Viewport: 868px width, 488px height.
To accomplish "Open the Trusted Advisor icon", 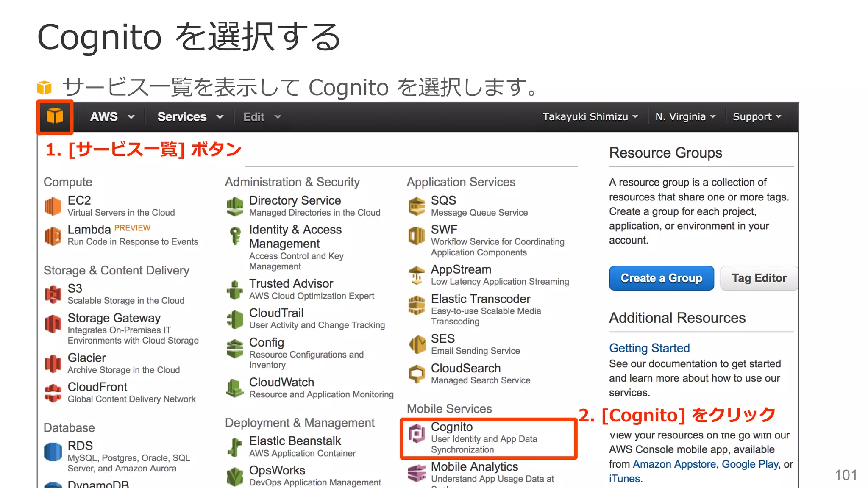I will pyautogui.click(x=235, y=290).
